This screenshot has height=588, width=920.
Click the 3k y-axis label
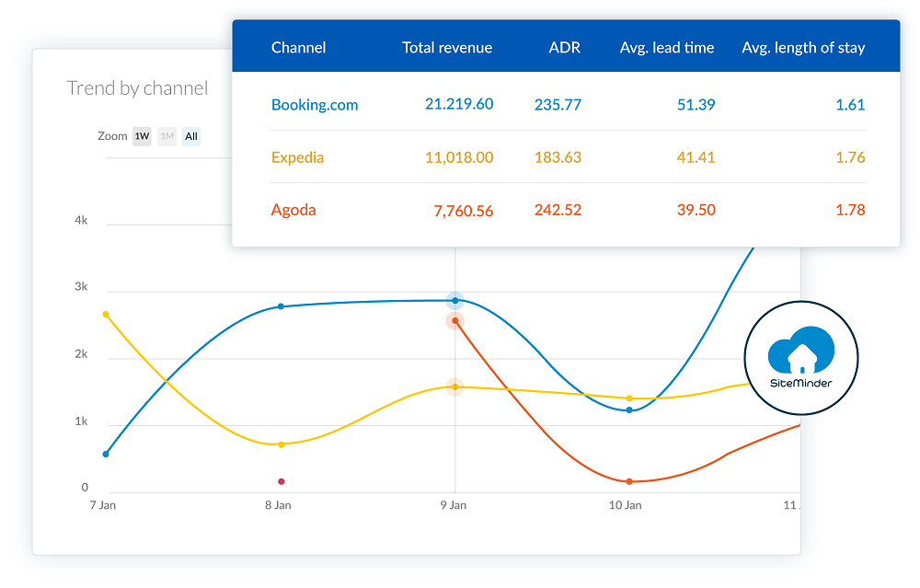pos(81,287)
